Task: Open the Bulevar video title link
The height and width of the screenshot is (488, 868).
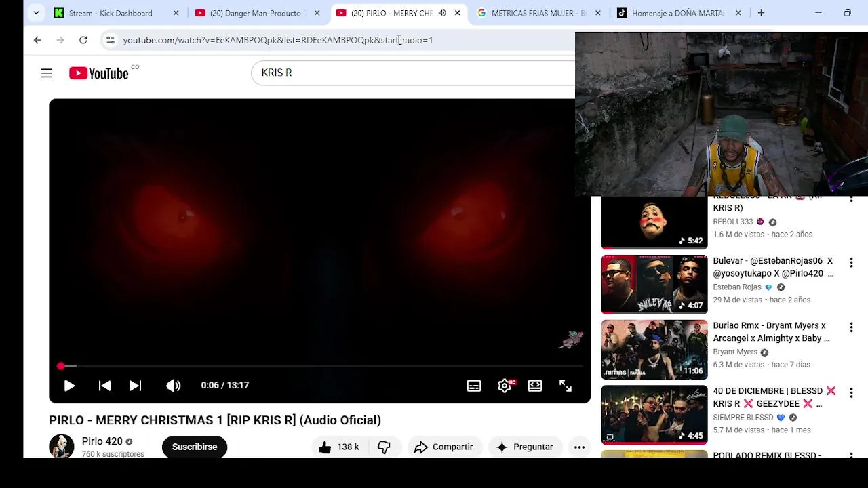Action: [773, 267]
